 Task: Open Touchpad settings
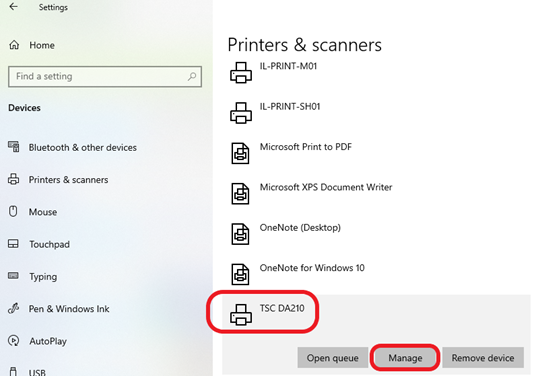(x=49, y=244)
